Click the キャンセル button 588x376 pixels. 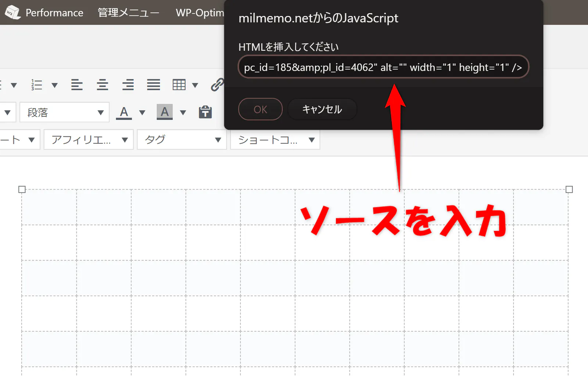(322, 109)
